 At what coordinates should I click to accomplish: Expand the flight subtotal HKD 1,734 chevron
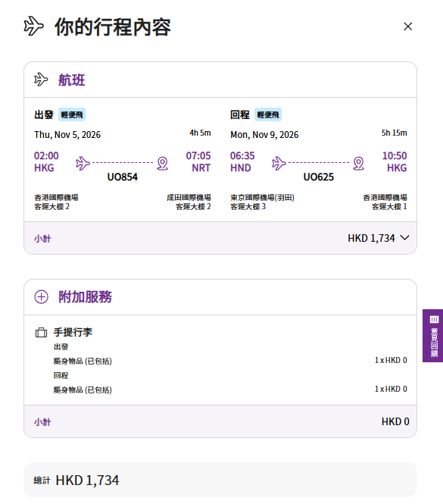405,238
